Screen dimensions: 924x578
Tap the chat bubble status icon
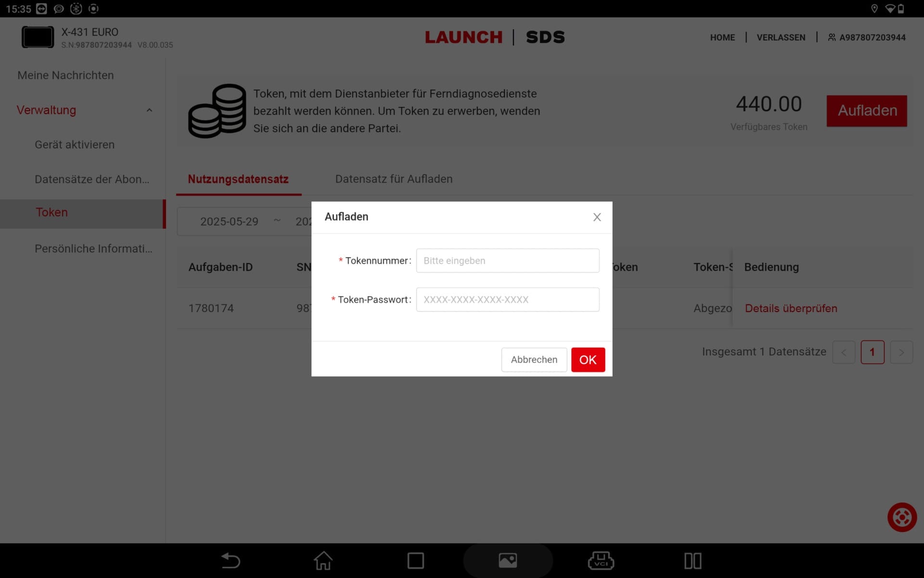pos(59,9)
